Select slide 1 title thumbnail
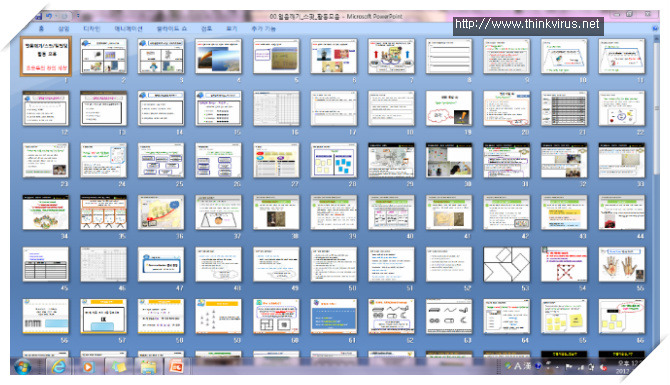Image resolution: width=670 pixels, height=385 pixels. point(46,56)
